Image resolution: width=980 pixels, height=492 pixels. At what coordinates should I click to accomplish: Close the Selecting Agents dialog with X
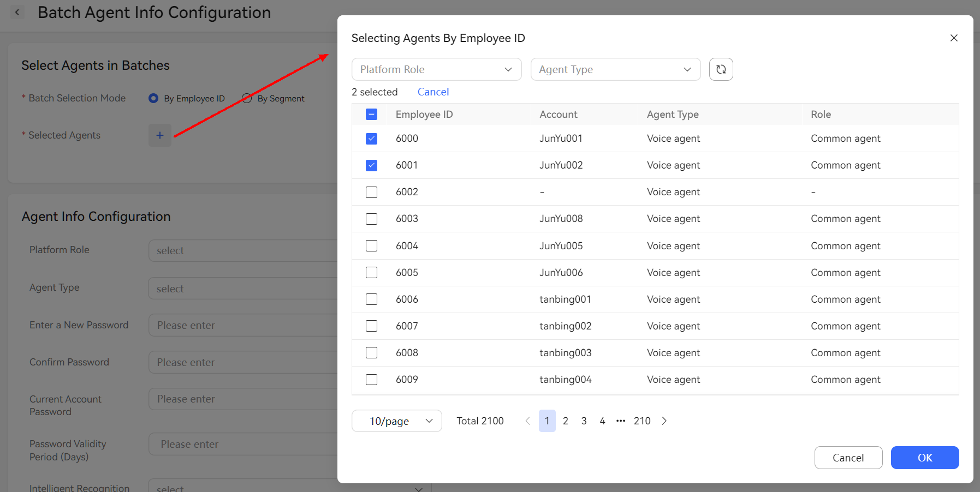click(953, 38)
